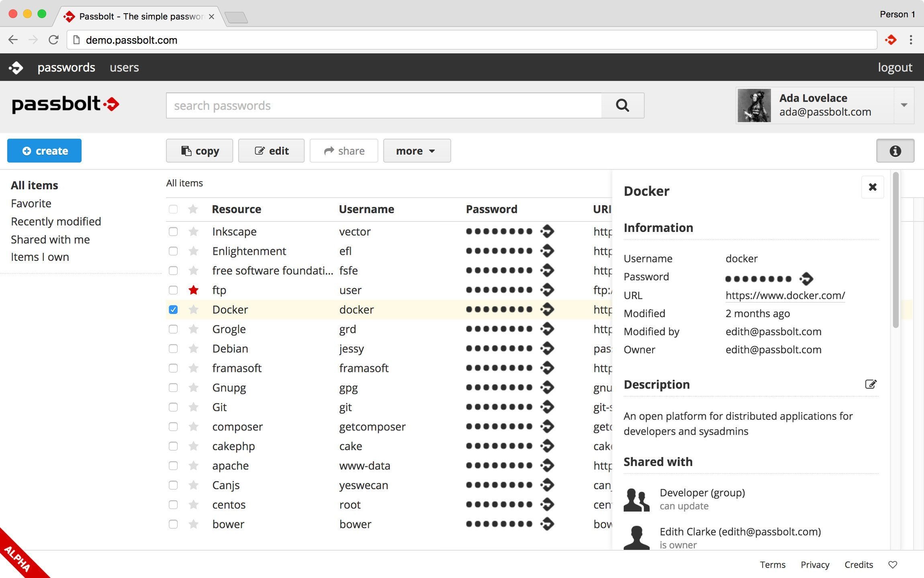Open the passwords menu item
Image resolution: width=924 pixels, height=578 pixels.
coord(67,67)
